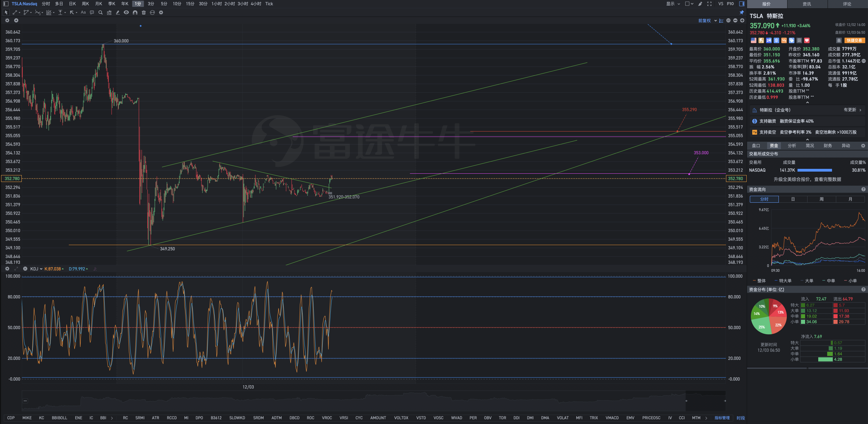Open the XY axis settings icon
The image size is (868, 424).
721,21
